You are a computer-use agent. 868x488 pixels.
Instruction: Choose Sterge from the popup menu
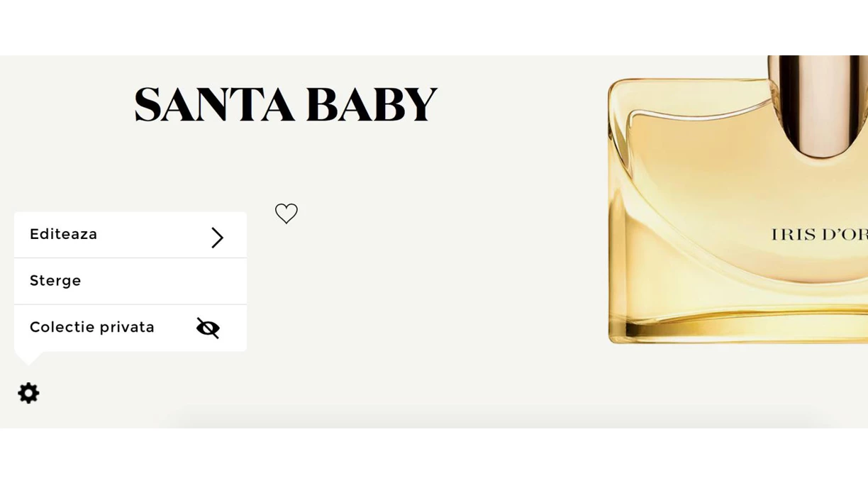(x=130, y=282)
